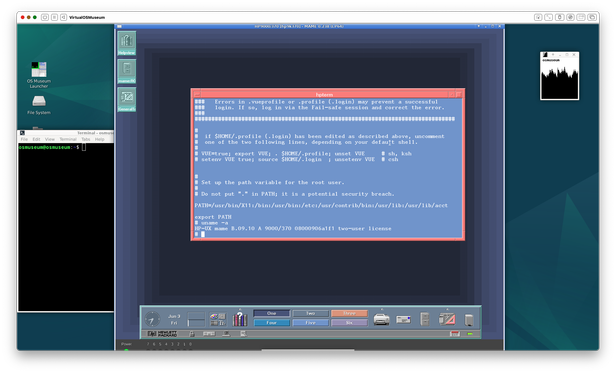Click the first icon of the top-right toolbar group
The height and width of the screenshot is (373, 616).
(538, 17)
